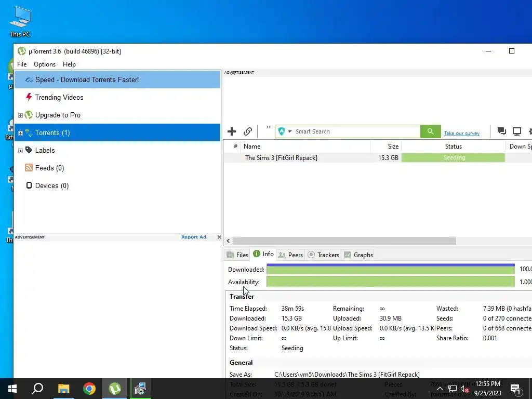The width and height of the screenshot is (532, 399).
Task: Click the chat bubbles toolbar icon
Action: tap(501, 131)
